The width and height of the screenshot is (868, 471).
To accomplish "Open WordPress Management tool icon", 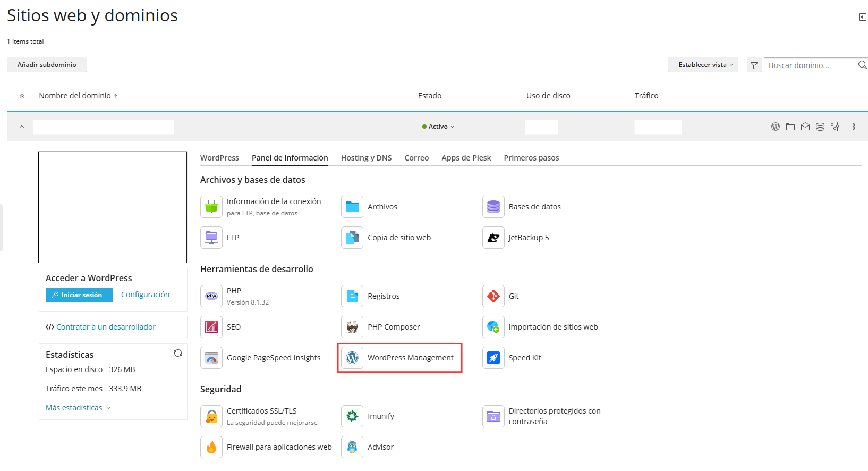I will pyautogui.click(x=352, y=358).
